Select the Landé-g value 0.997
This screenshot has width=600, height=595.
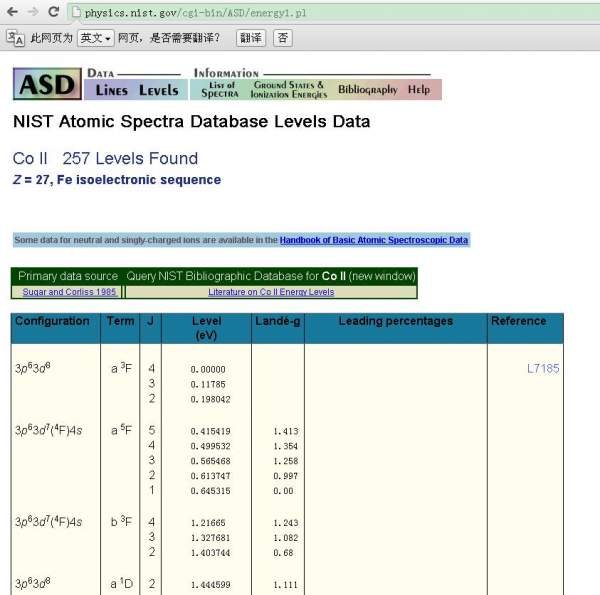285,476
